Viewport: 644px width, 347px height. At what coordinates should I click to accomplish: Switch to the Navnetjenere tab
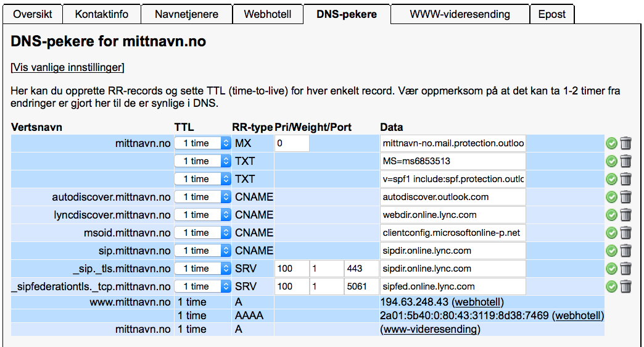[x=186, y=14]
